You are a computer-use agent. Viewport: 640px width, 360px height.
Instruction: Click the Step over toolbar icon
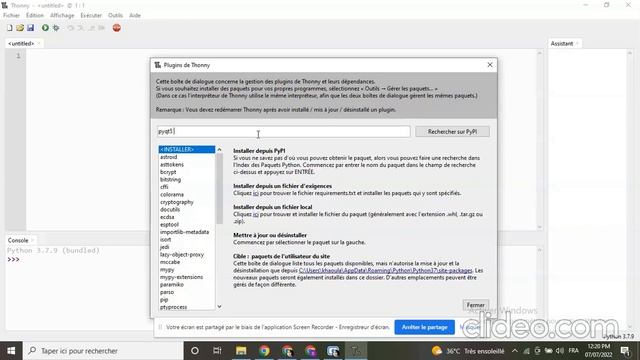pyautogui.click(x=71, y=28)
